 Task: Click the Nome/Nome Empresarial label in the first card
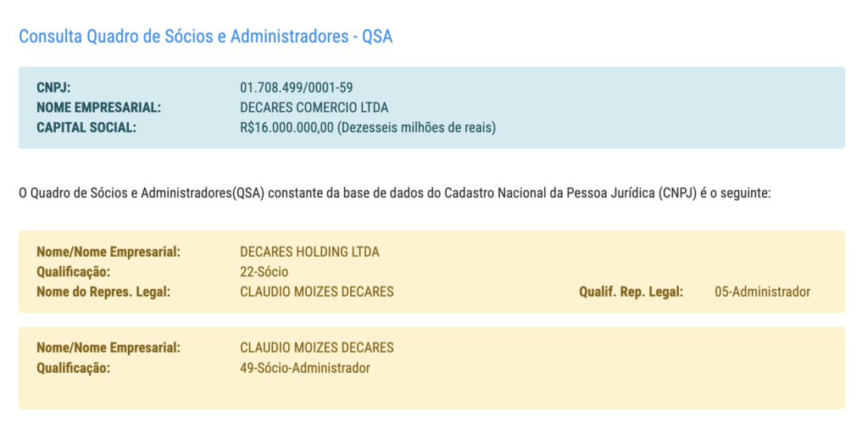coord(109,252)
